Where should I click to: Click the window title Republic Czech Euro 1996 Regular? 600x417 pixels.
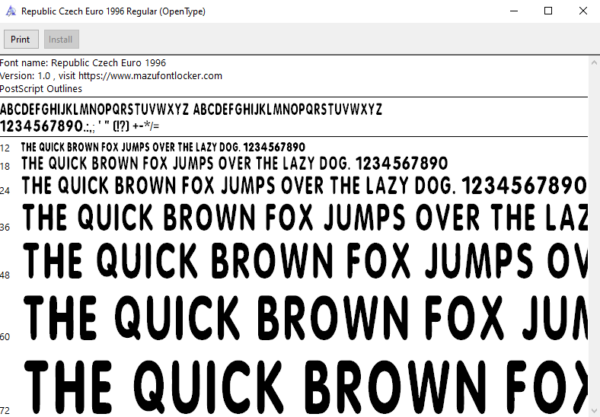[x=113, y=11]
